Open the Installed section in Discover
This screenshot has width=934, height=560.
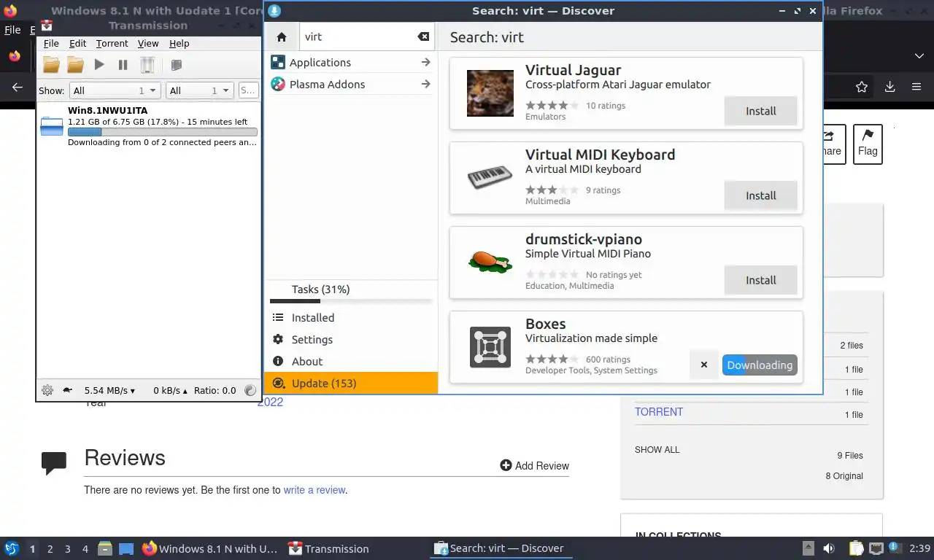pyautogui.click(x=351, y=317)
